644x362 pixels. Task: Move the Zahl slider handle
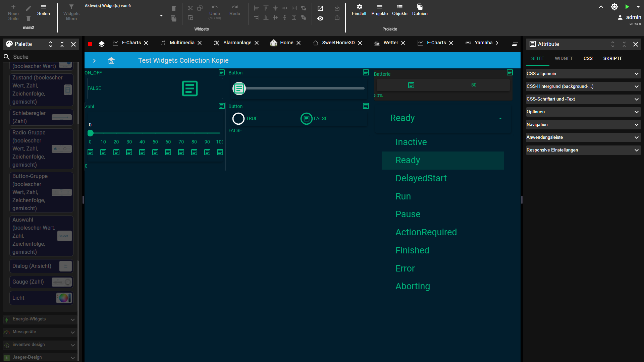(x=90, y=133)
